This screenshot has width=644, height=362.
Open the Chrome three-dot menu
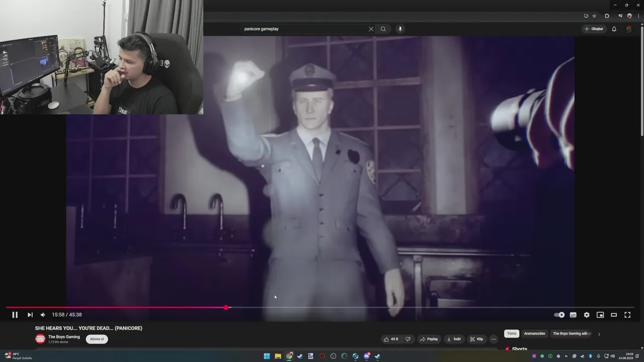pos(638,16)
